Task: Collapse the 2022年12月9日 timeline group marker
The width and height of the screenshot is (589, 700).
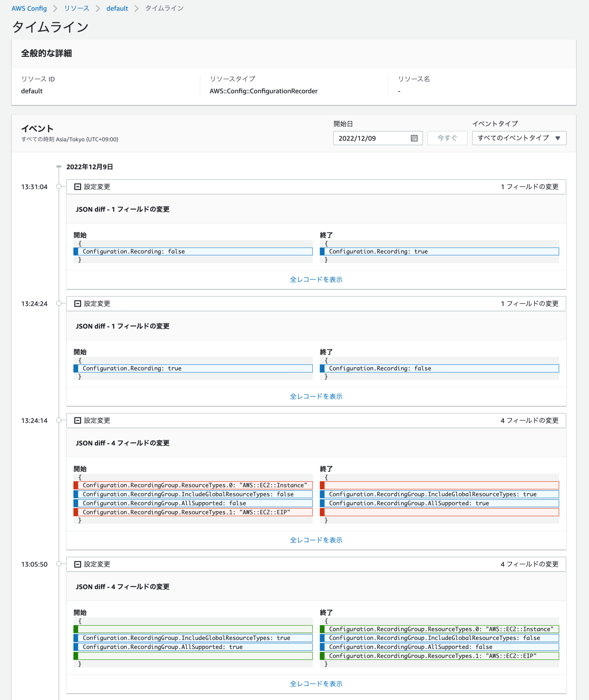Action: [x=58, y=167]
